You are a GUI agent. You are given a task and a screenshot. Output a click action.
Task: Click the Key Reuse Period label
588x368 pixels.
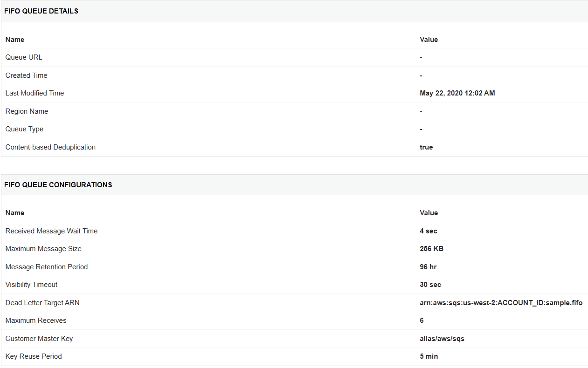click(34, 356)
